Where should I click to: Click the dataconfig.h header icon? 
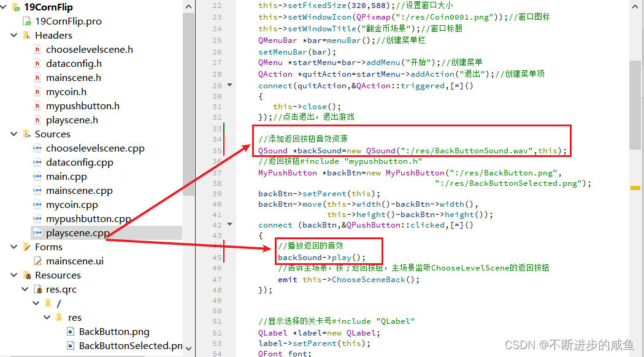click(x=37, y=64)
